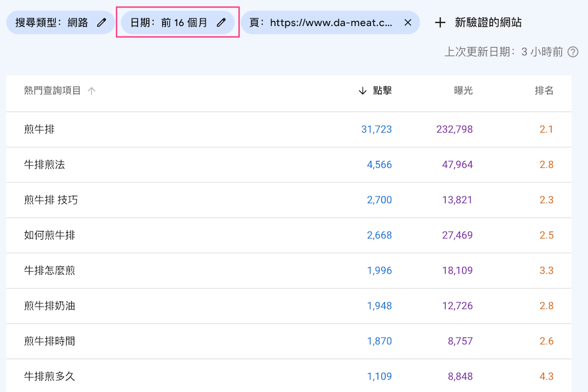This screenshot has height=392, width=588.
Task: Click the plus icon to add filter
Action: [x=440, y=23]
